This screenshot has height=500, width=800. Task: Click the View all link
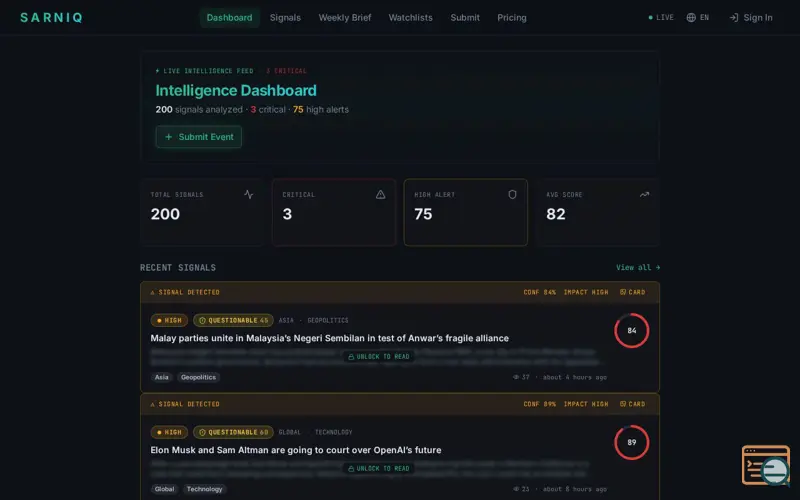pyautogui.click(x=638, y=267)
